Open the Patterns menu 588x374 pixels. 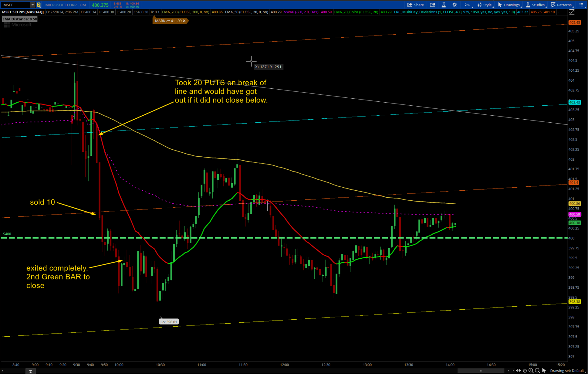pos(561,5)
